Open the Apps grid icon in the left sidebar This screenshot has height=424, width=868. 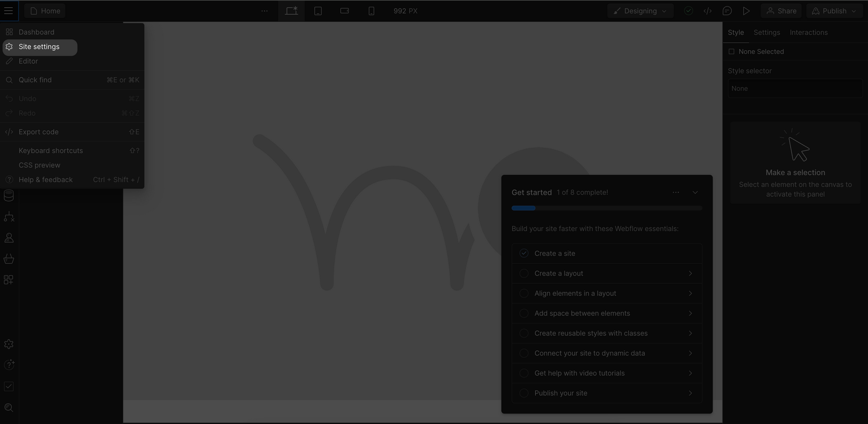[x=9, y=280]
